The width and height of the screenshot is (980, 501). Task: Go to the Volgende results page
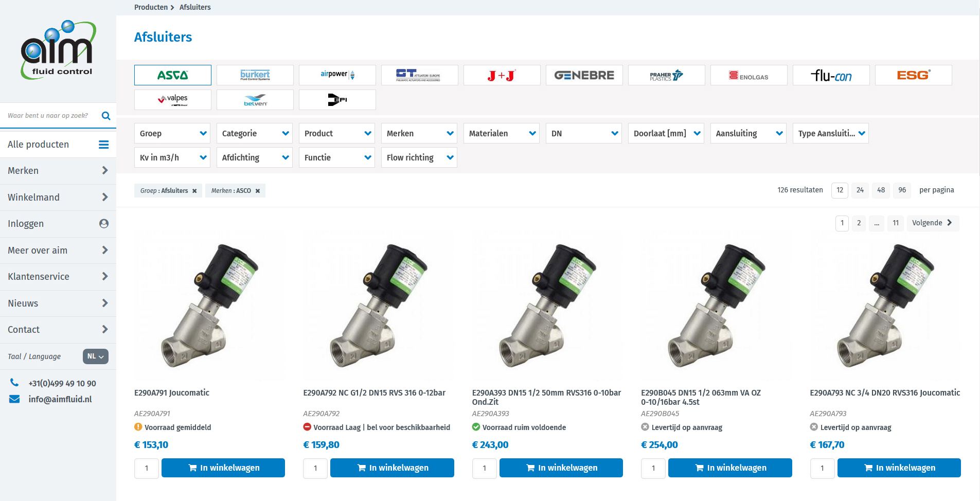(932, 223)
